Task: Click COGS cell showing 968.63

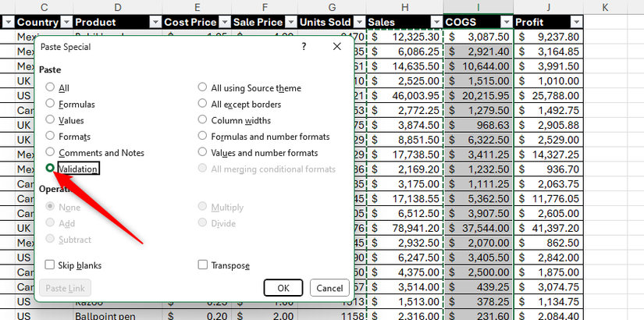Action: click(x=479, y=125)
